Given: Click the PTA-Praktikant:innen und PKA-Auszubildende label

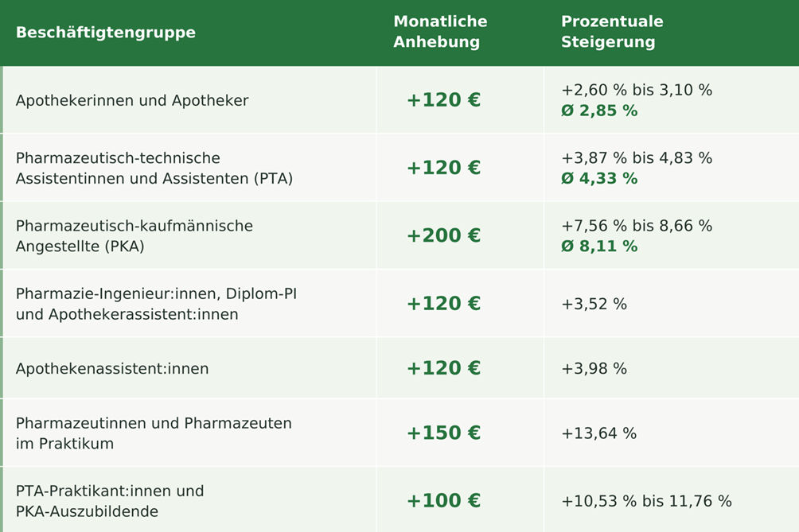Looking at the screenshot, I should coord(110,501).
